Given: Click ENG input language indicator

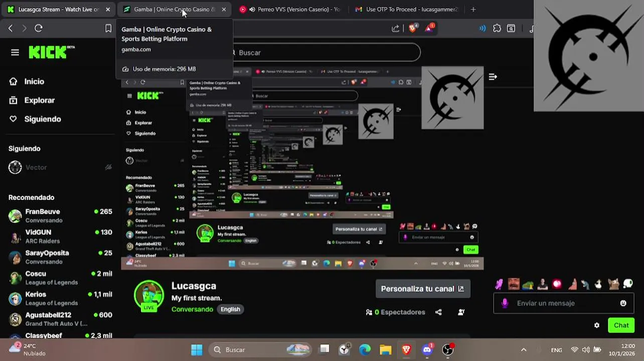Looking at the screenshot, I should point(556,350).
